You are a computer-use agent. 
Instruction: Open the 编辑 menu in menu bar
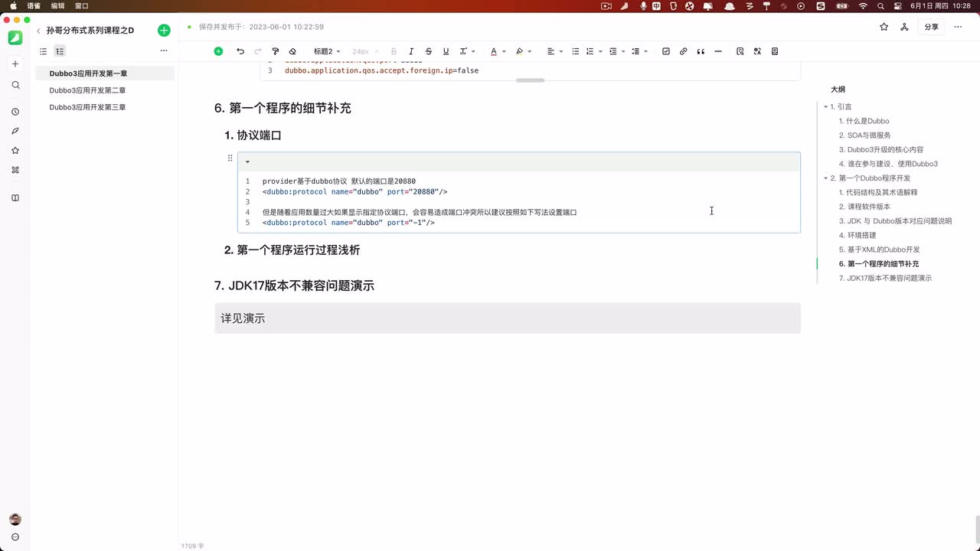tap(57, 5)
